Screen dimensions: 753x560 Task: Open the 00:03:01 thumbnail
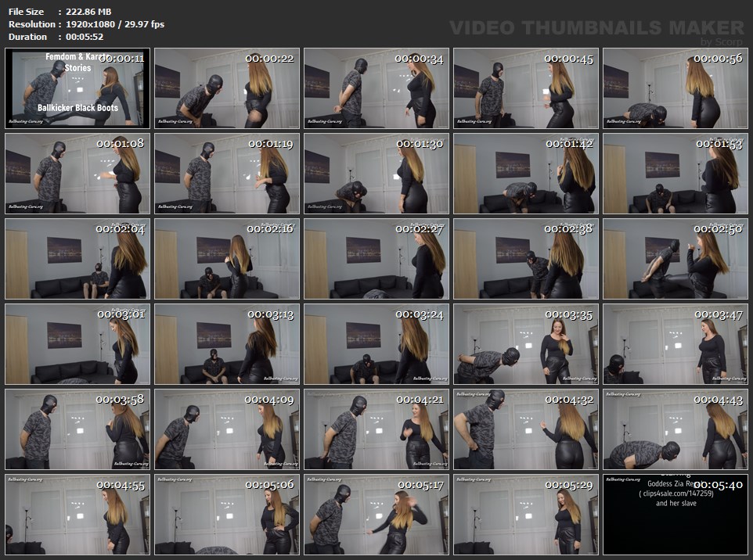[x=77, y=344]
